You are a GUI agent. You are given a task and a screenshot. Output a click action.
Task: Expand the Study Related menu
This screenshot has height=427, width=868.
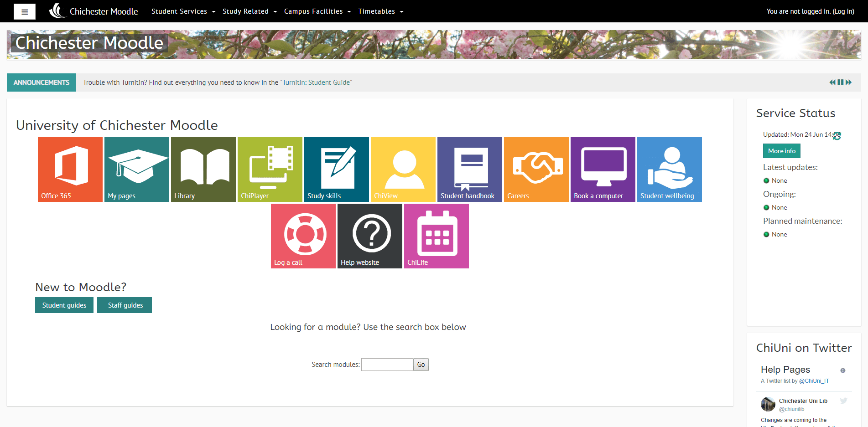click(x=250, y=11)
